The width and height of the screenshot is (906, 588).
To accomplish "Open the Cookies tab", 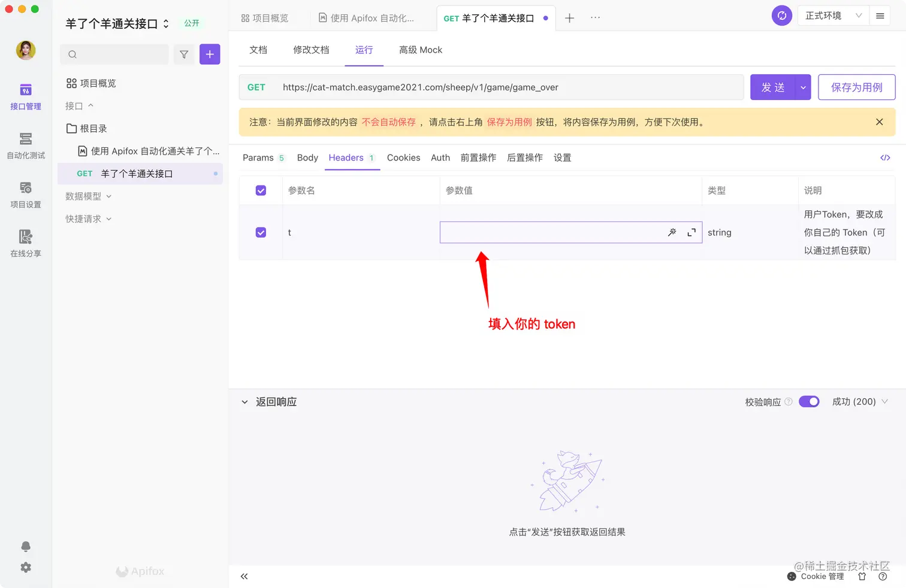I will 403,158.
